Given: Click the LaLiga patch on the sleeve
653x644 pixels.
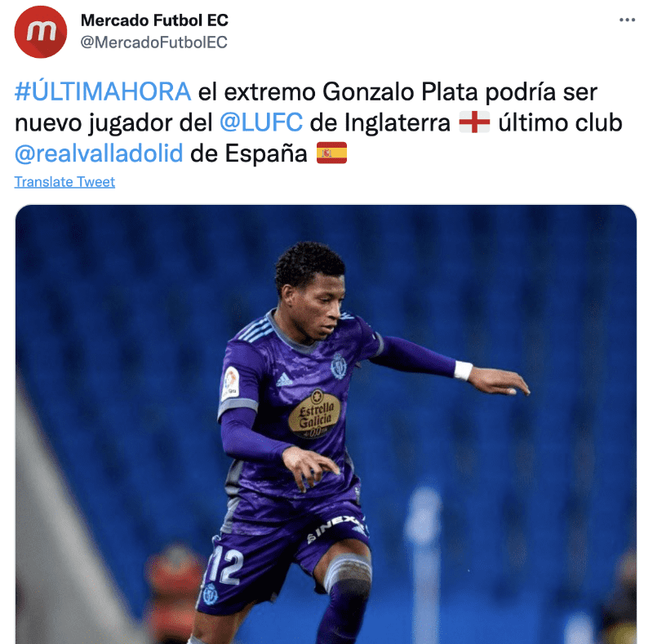Looking at the screenshot, I should [230, 384].
